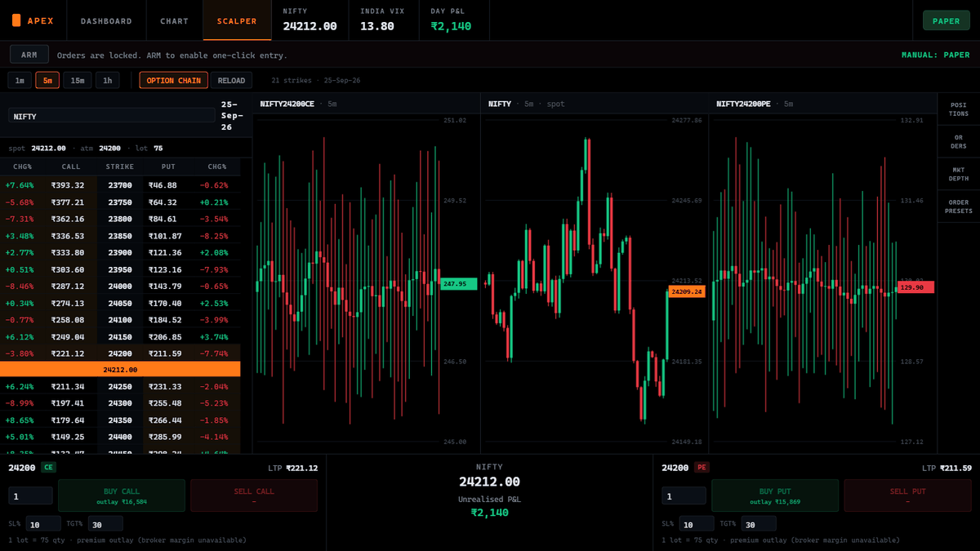Select the 23700 strike row
Viewport: 980px width, 551px height.
tap(120, 185)
